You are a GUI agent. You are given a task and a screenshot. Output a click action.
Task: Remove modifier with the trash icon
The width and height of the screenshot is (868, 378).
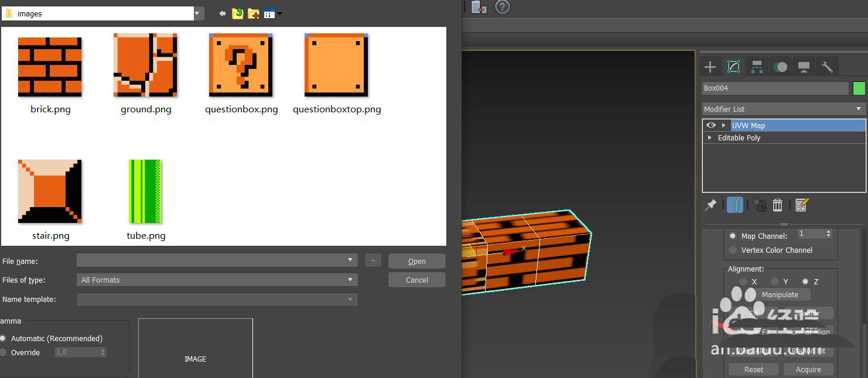coord(777,205)
